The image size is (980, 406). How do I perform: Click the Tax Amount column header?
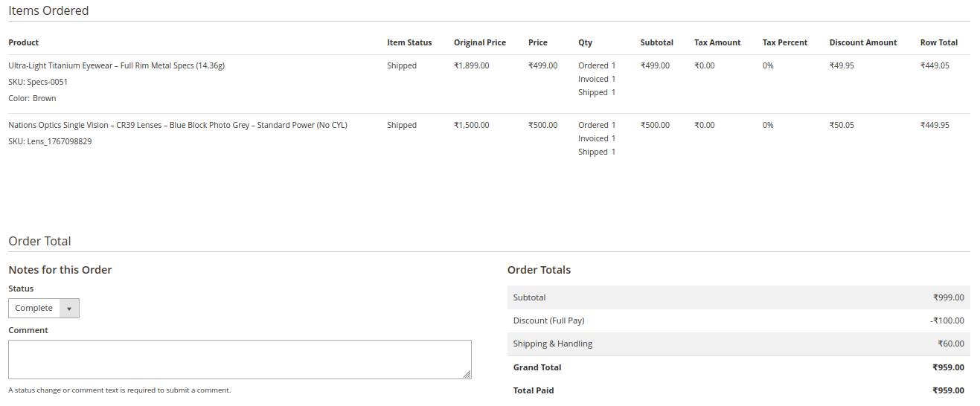tap(718, 42)
